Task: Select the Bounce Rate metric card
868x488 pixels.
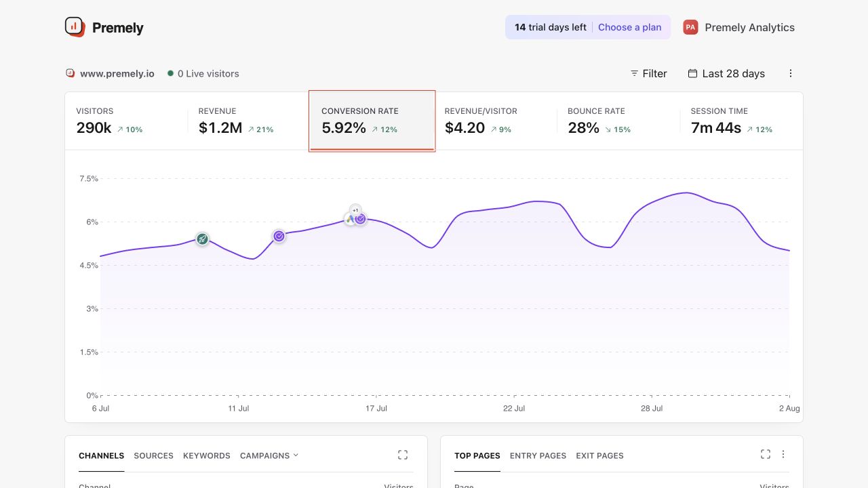Action: [x=618, y=121]
